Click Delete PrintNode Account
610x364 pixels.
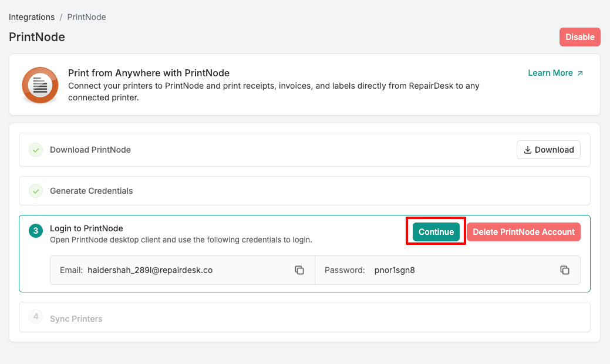pos(523,232)
